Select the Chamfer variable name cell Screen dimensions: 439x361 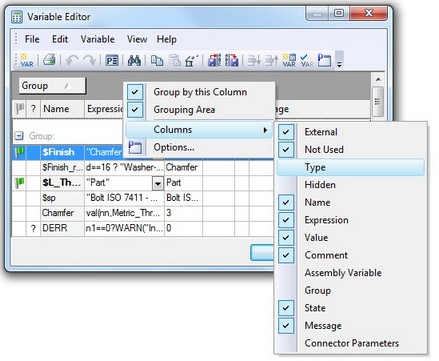coord(62,213)
